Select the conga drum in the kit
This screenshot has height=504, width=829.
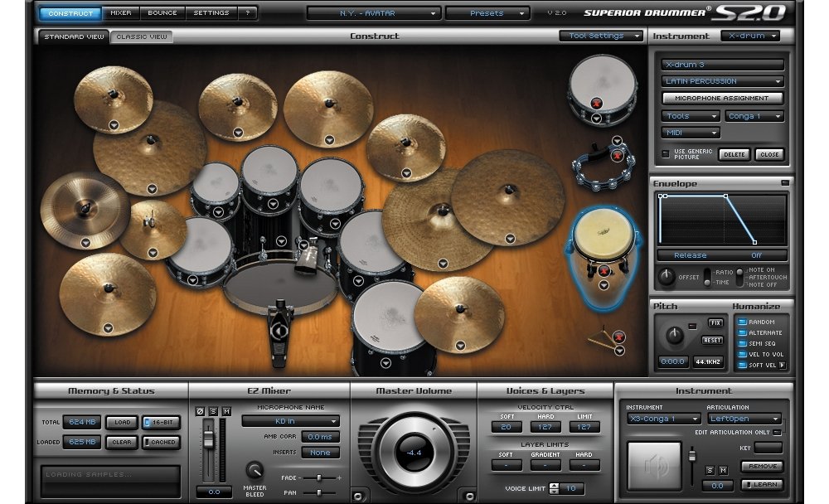coord(602,240)
